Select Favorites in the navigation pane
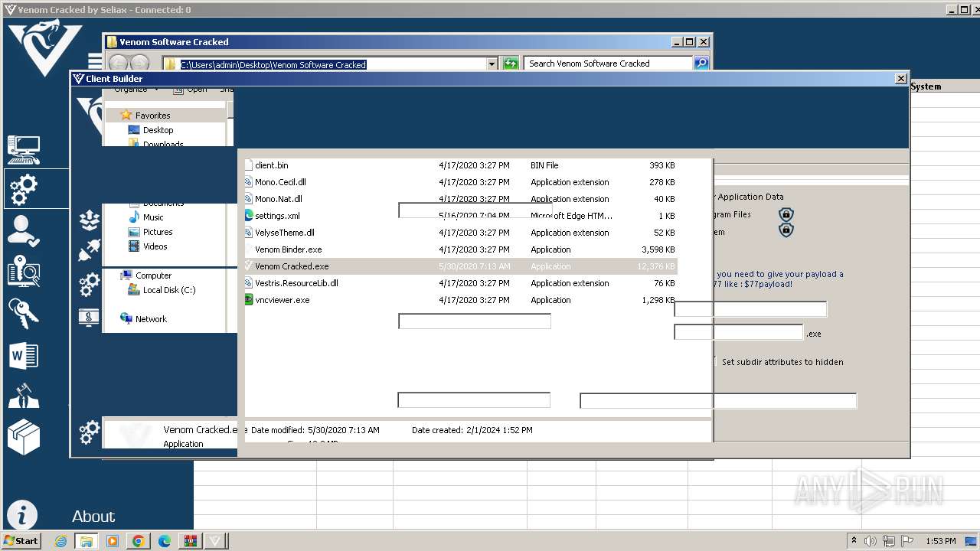This screenshot has height=551, width=980. (152, 116)
